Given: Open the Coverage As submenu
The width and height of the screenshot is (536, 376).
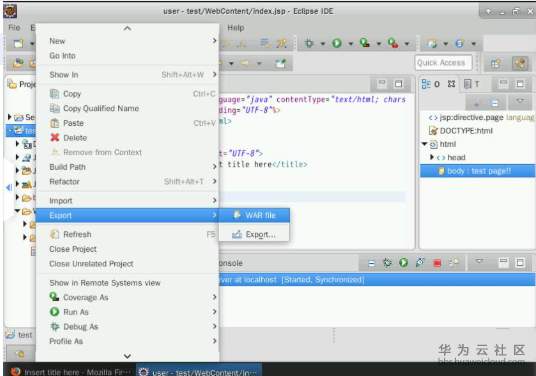Looking at the screenshot, I should tap(127, 297).
